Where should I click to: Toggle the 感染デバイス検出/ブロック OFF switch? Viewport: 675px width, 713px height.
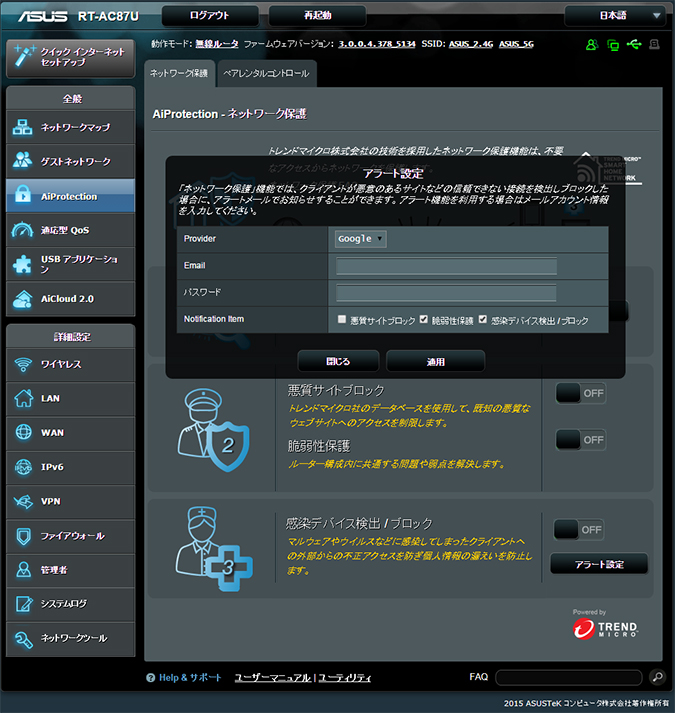(579, 530)
